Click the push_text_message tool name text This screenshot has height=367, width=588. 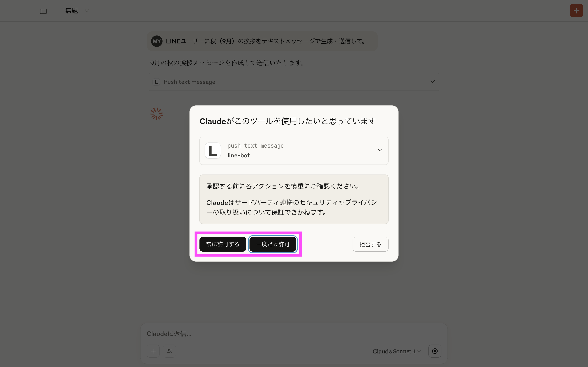tap(255, 146)
